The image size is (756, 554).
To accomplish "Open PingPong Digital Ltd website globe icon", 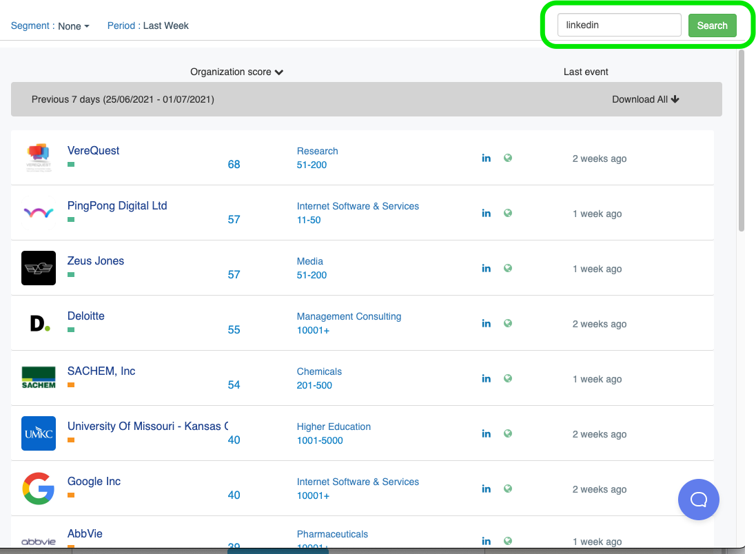I will (x=508, y=213).
